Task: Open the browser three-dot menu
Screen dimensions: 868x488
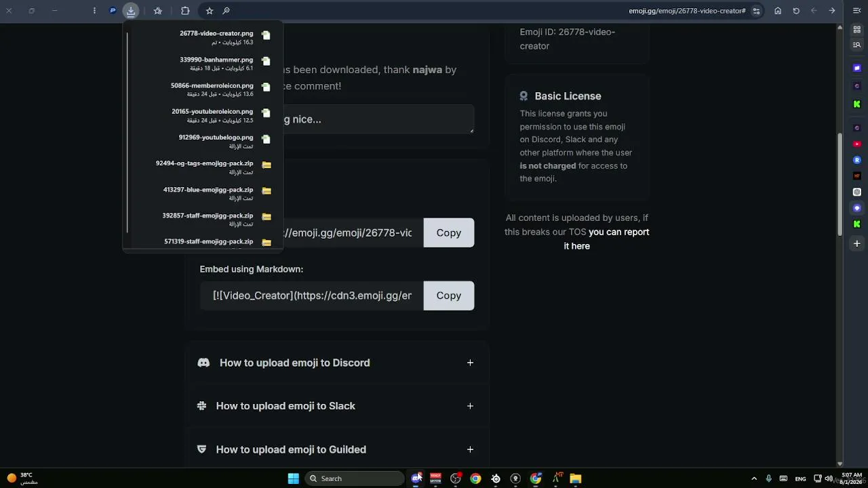Action: coord(94,11)
